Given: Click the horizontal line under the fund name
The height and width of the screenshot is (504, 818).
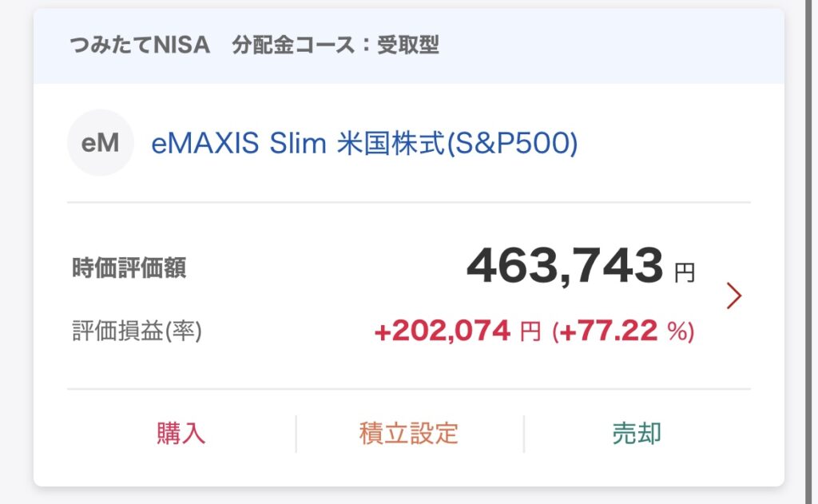Looking at the screenshot, I should pos(409,202).
